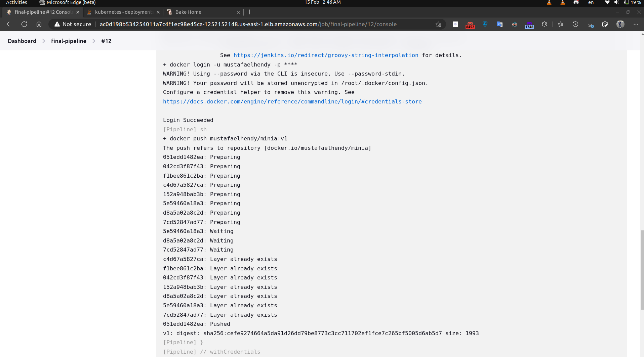Open the browser profile avatar

click(x=621, y=24)
